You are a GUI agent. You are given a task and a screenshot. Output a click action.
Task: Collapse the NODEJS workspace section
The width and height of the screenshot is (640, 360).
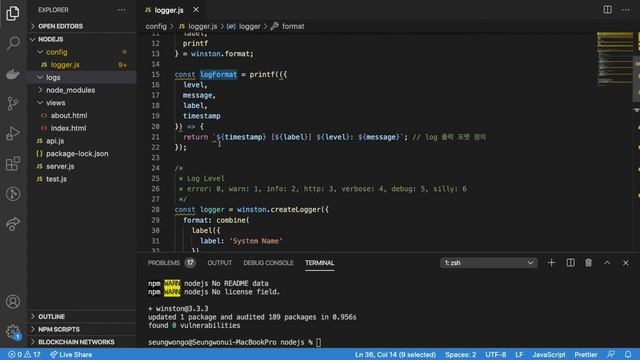pos(82,39)
